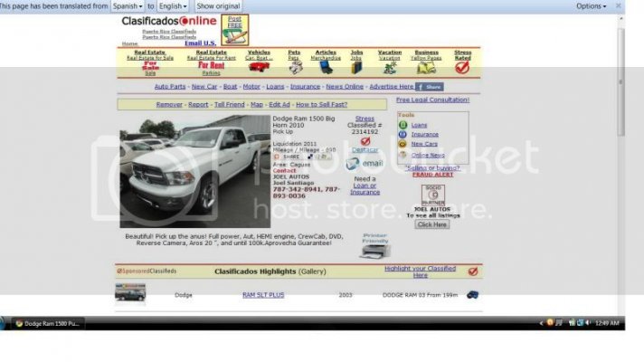The image size is (644, 362).
Task: Open the red car Vehicles icon
Action: (x=259, y=67)
